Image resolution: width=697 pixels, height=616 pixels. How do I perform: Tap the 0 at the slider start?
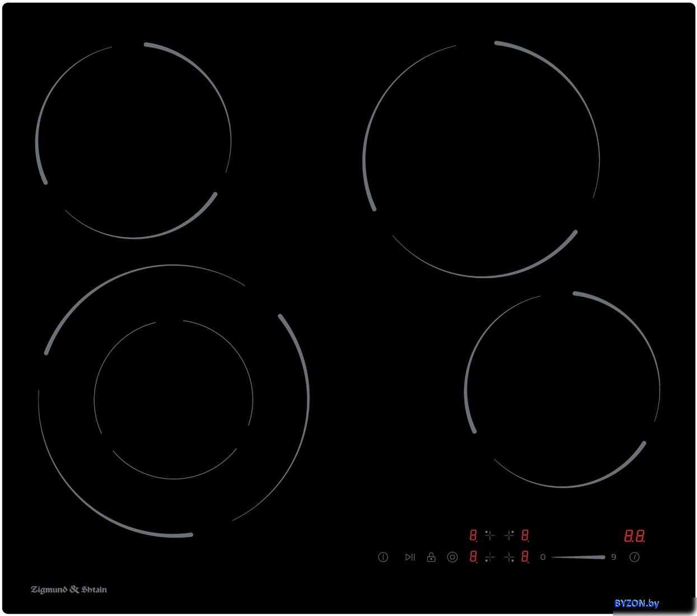(x=542, y=557)
